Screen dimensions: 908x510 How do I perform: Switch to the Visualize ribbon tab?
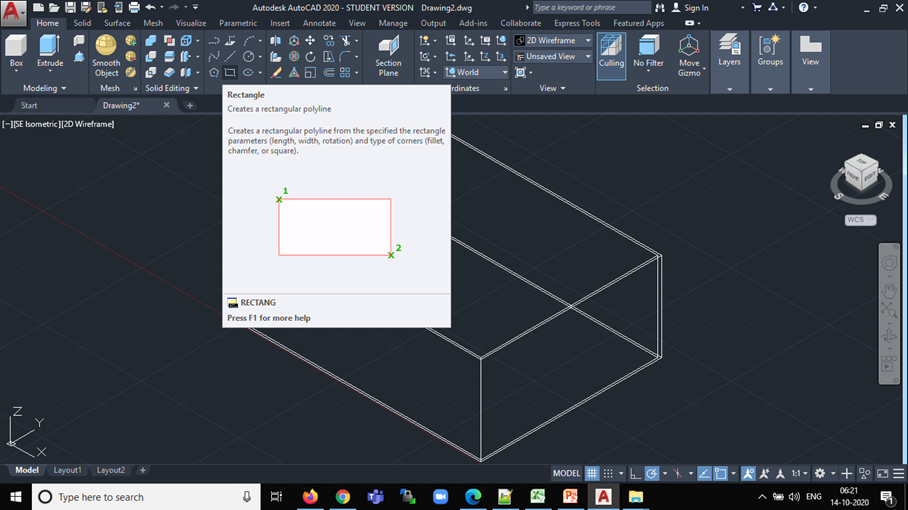(191, 23)
